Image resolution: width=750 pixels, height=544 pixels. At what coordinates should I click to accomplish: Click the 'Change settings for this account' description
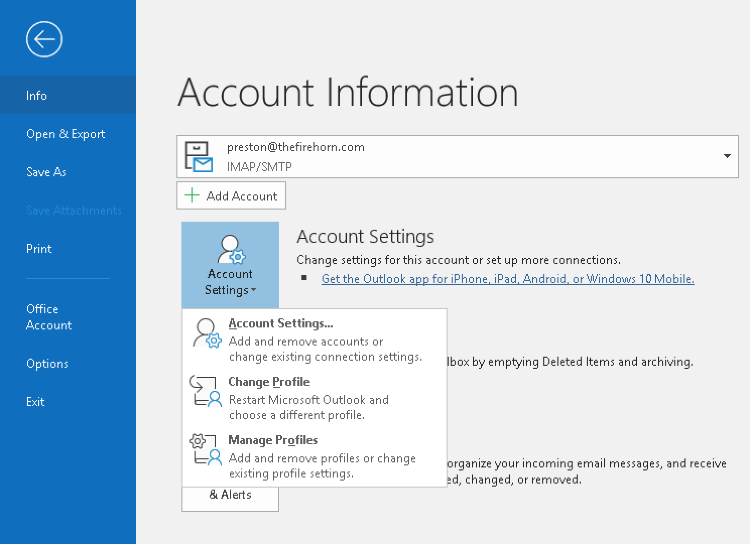(458, 260)
